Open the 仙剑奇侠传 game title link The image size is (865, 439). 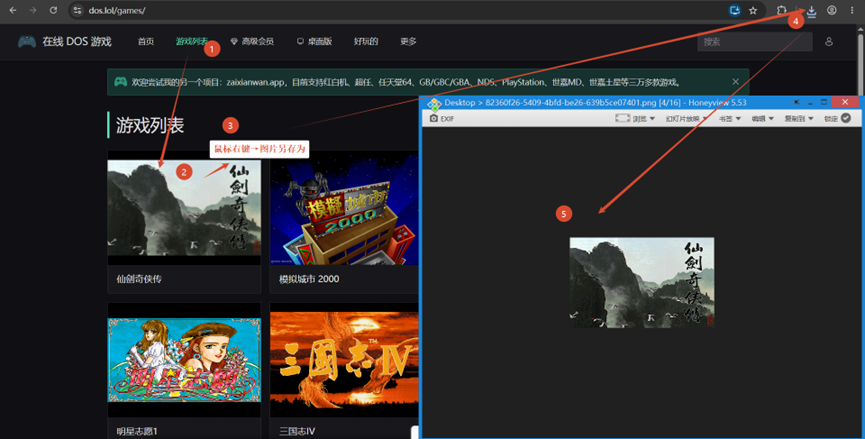coord(139,279)
